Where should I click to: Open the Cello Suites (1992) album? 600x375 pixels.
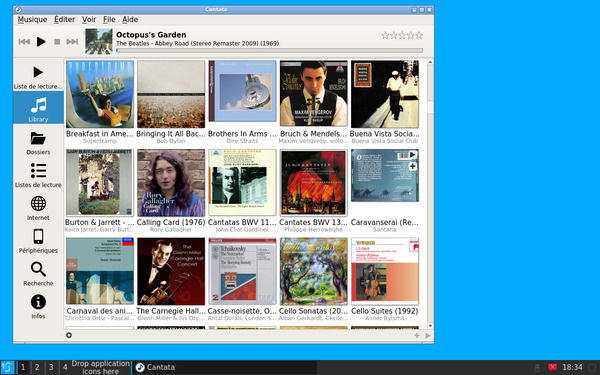point(385,271)
